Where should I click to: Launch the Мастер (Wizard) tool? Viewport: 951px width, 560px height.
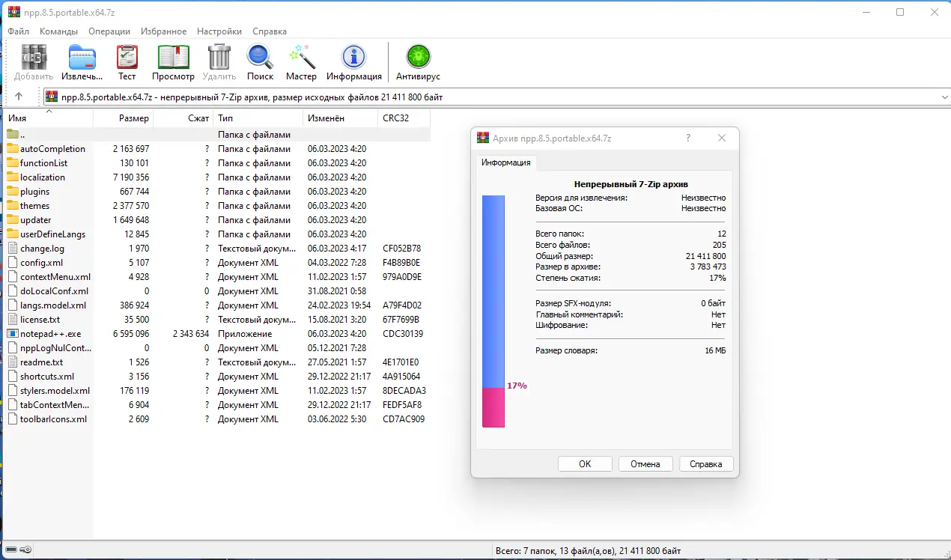point(301,58)
